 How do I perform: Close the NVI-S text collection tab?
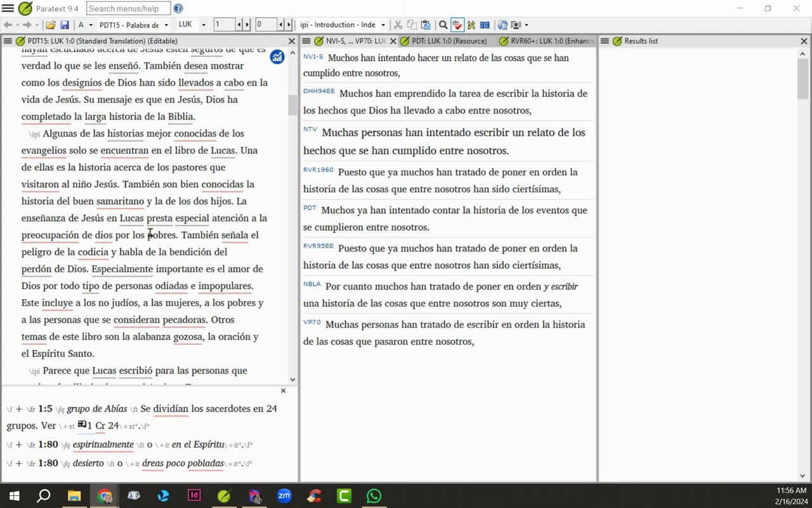(x=393, y=41)
